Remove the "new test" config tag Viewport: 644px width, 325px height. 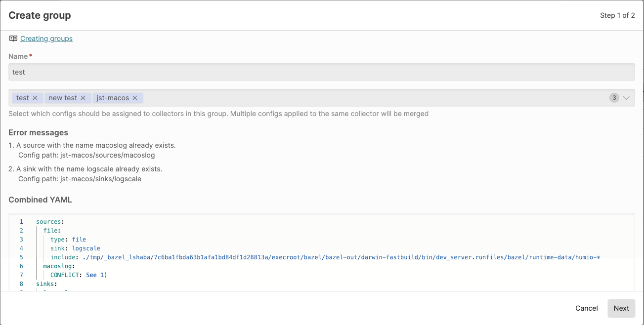pyautogui.click(x=83, y=98)
